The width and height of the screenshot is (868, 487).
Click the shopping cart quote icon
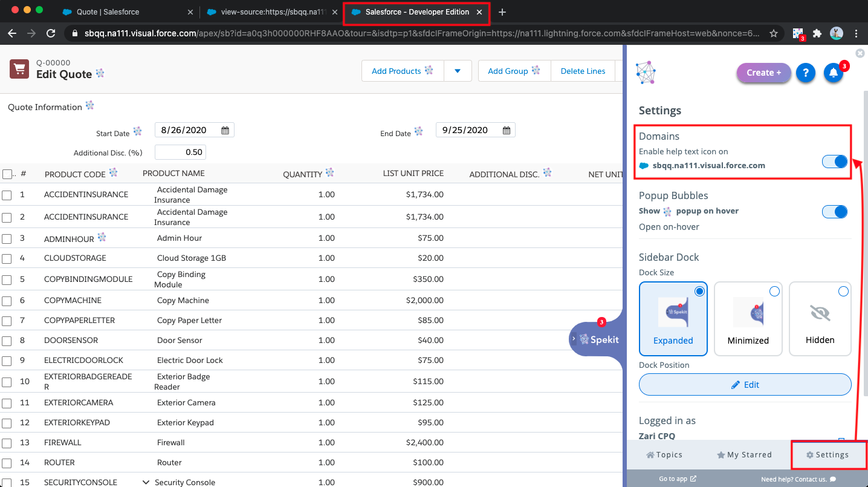tap(19, 69)
